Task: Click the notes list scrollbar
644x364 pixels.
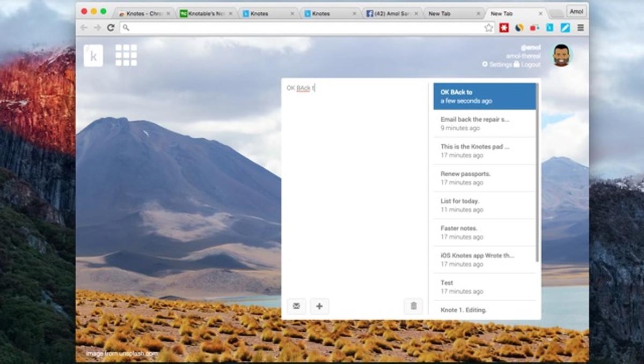Action: coord(537,172)
